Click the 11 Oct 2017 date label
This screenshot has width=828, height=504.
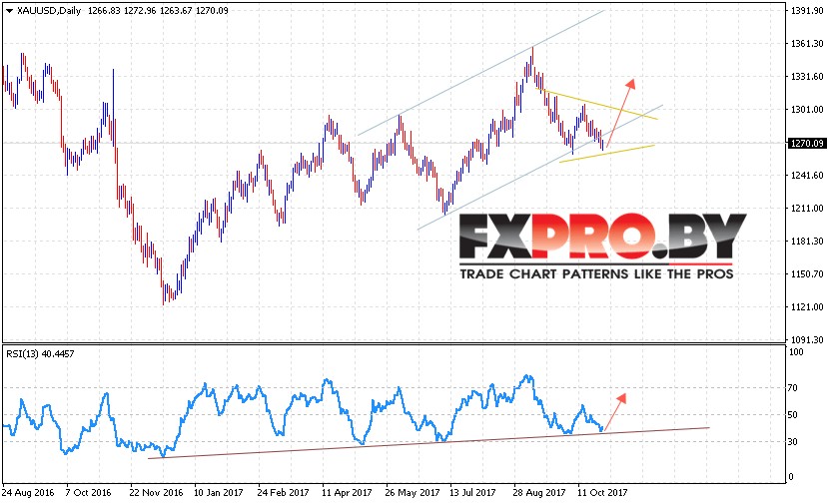602,492
